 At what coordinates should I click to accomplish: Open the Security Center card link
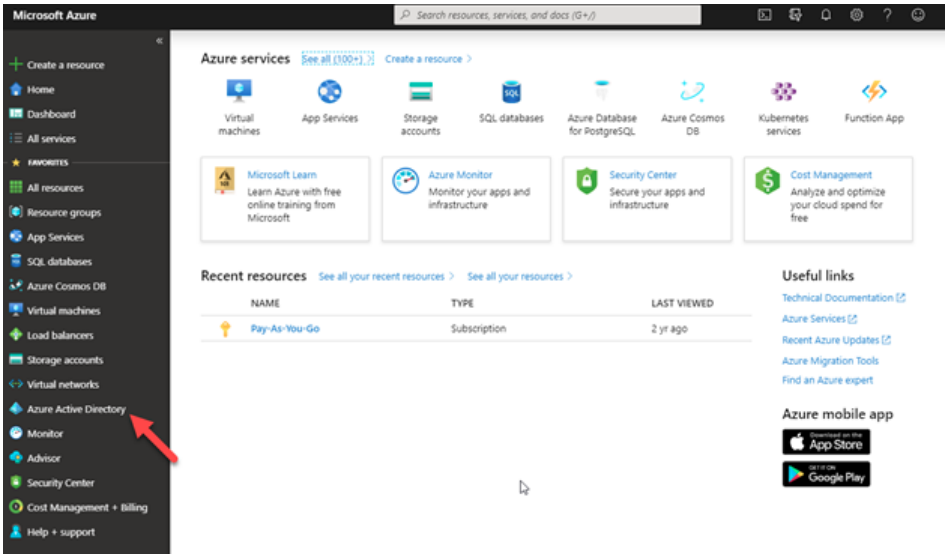coord(643,174)
